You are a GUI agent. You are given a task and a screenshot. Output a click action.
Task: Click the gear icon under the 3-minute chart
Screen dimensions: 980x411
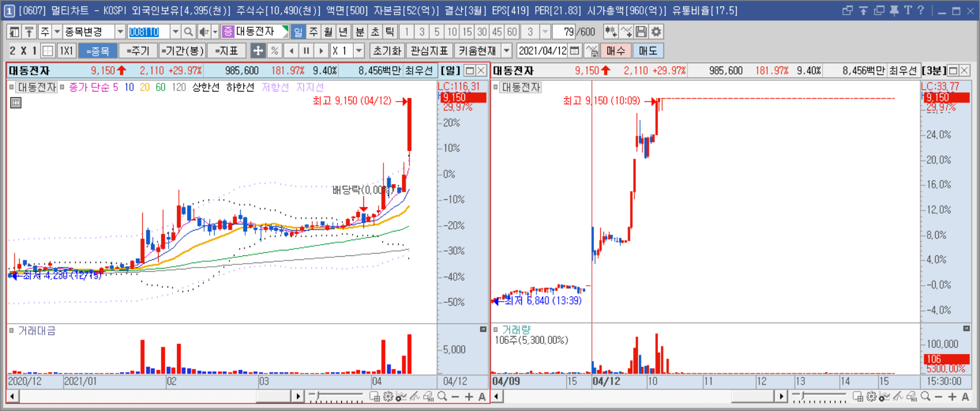click(871, 396)
